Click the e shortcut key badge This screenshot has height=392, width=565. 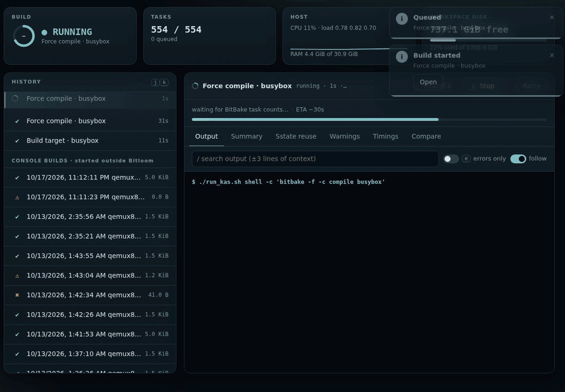coord(466,159)
